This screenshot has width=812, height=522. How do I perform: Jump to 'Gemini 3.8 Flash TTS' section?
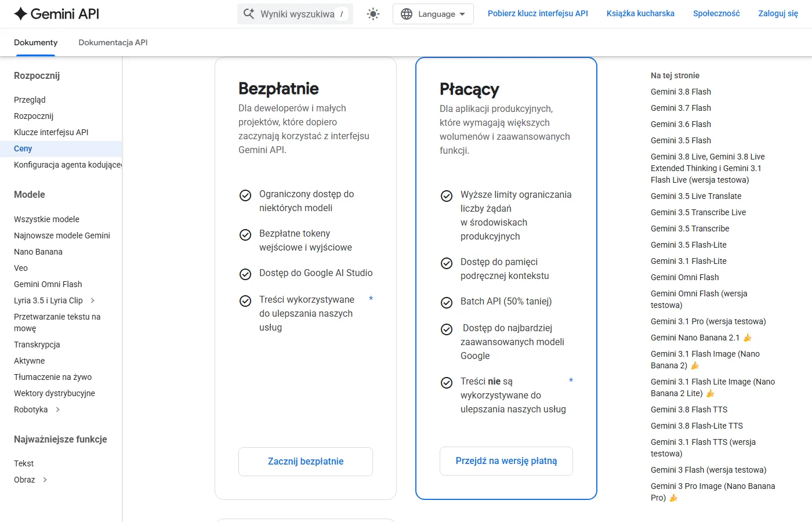[689, 409]
